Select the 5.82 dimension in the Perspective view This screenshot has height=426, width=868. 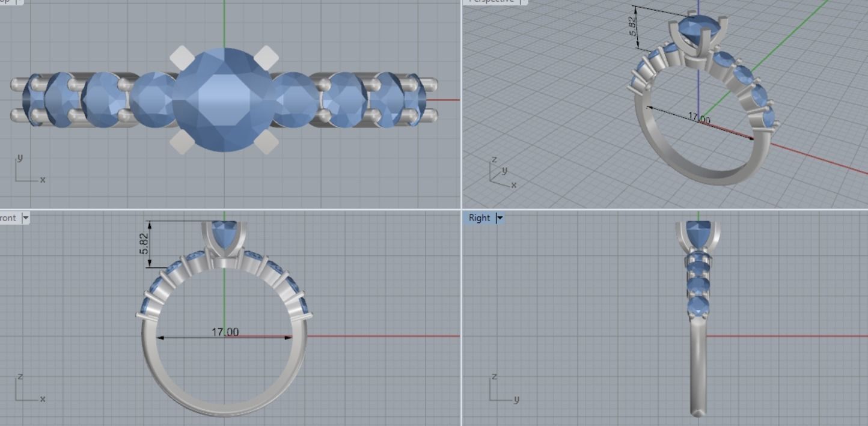click(633, 26)
